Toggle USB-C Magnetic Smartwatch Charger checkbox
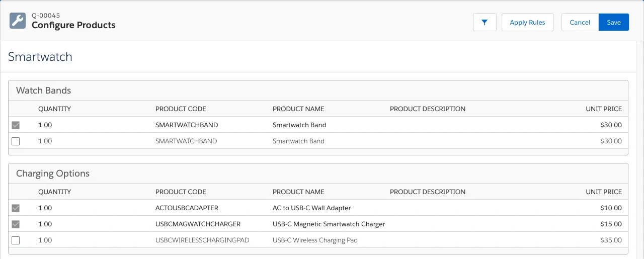The image size is (644, 259). [x=16, y=224]
